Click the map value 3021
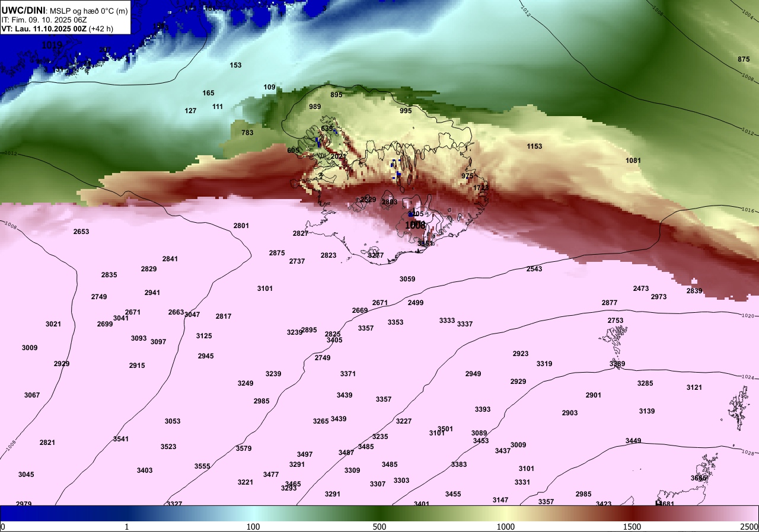This screenshot has height=532, width=759. click(x=53, y=324)
